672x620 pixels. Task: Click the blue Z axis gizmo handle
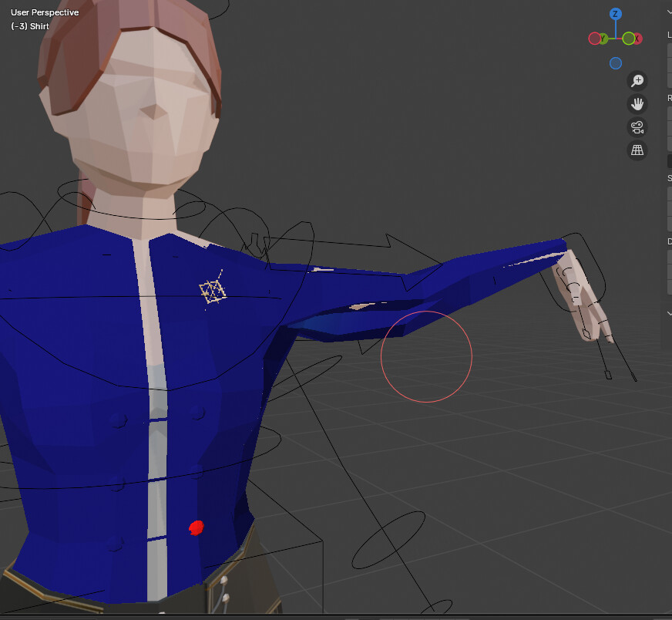(x=616, y=14)
